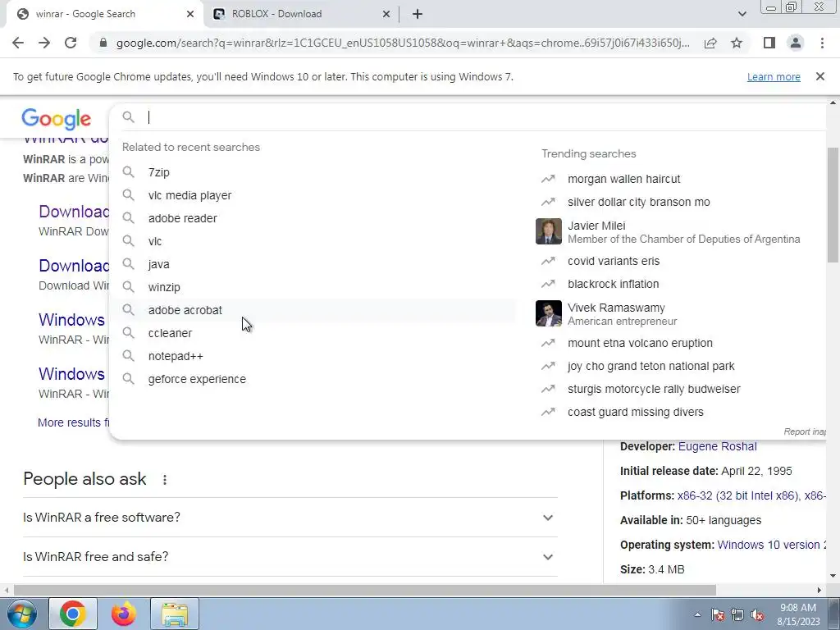Click the Google logo
The width and height of the screenshot is (840, 630).
[57, 119]
